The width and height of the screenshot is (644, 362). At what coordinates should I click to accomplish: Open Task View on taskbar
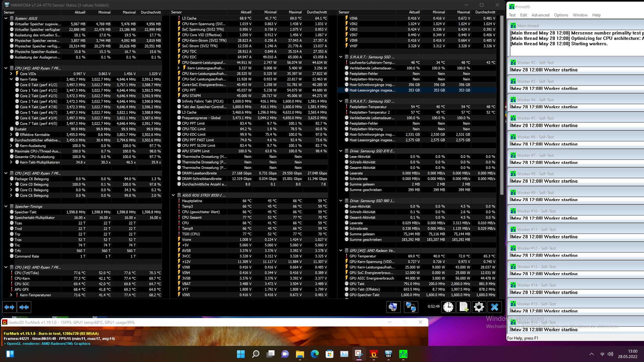coord(270,354)
